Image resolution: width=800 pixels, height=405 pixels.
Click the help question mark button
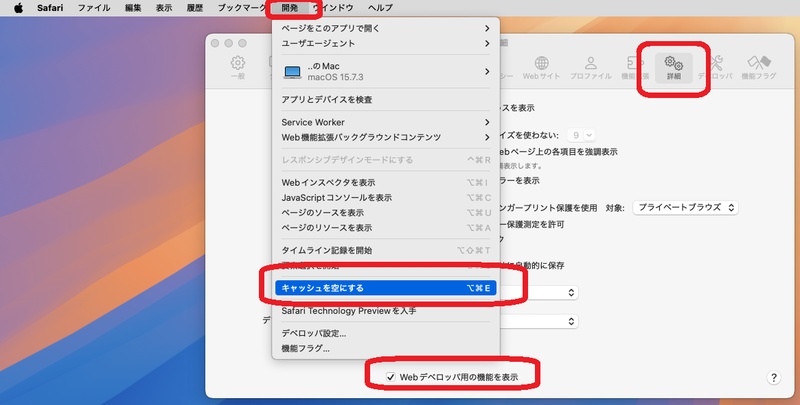coord(773,377)
